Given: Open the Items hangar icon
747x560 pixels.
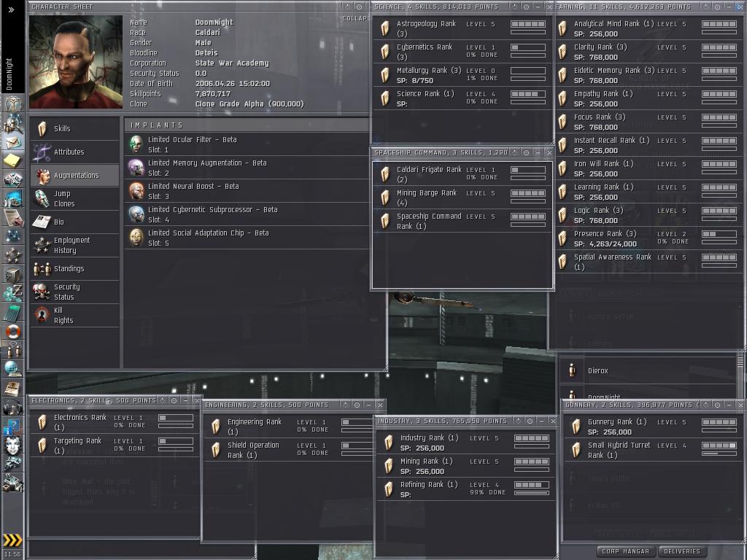Looking at the screenshot, I should point(13,483).
